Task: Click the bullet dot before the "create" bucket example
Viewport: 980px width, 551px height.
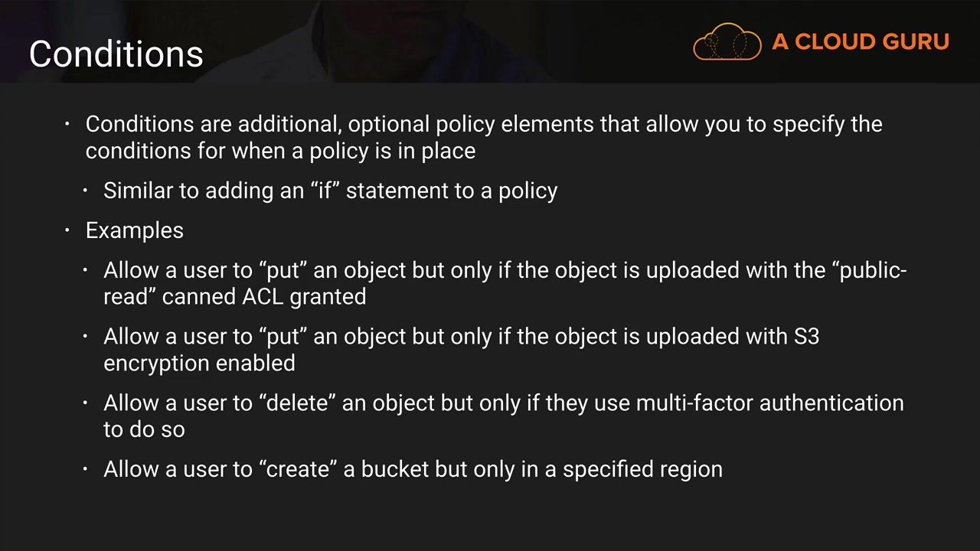Action: click(x=86, y=469)
